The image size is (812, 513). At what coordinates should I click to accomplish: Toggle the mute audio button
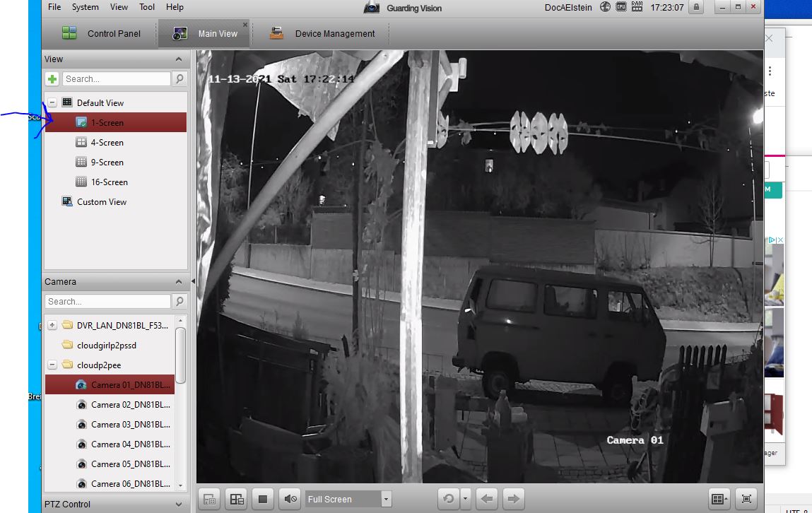coord(290,499)
